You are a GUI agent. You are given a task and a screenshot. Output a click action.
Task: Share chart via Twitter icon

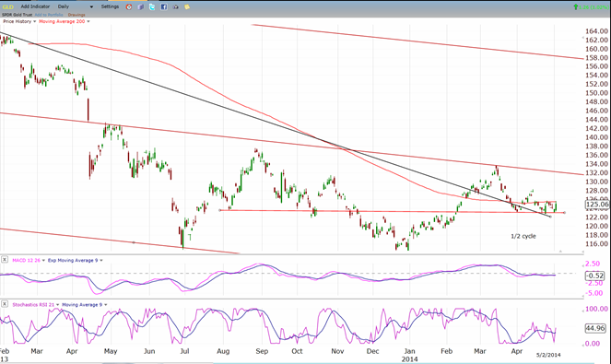point(152,7)
